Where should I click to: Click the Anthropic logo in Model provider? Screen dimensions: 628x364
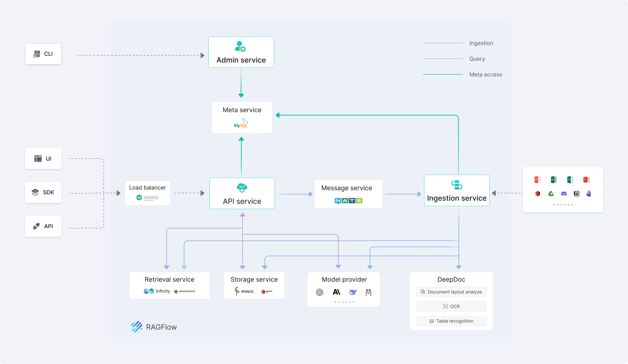click(337, 292)
